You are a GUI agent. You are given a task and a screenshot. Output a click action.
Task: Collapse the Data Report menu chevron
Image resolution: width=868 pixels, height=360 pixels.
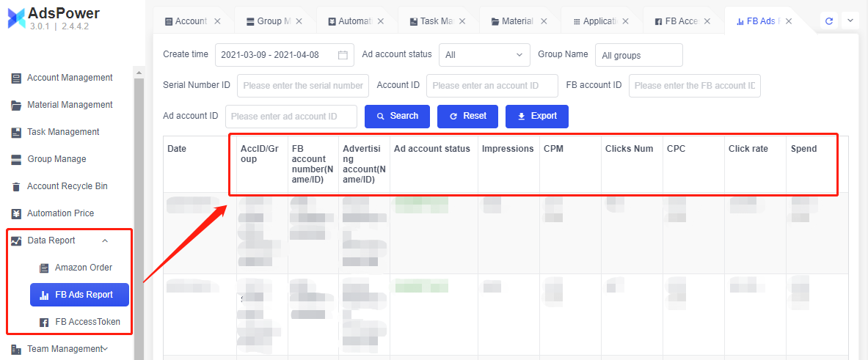click(x=105, y=240)
